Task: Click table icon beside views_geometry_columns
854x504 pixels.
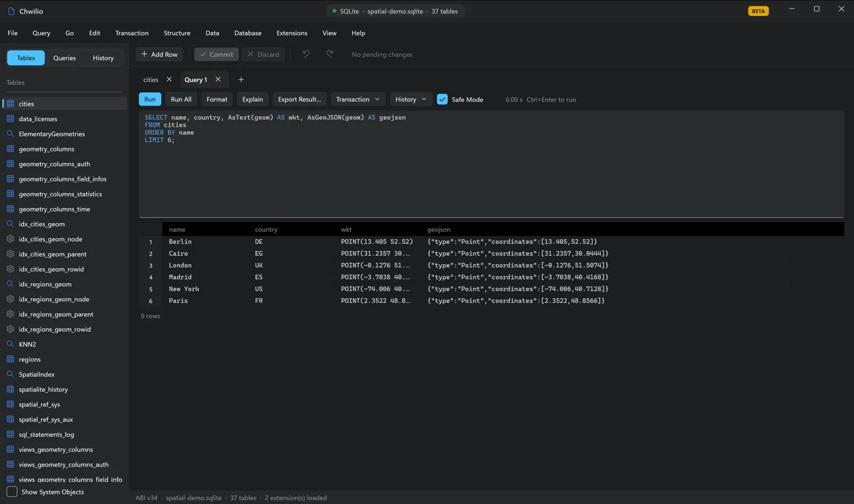Action: pos(10,449)
